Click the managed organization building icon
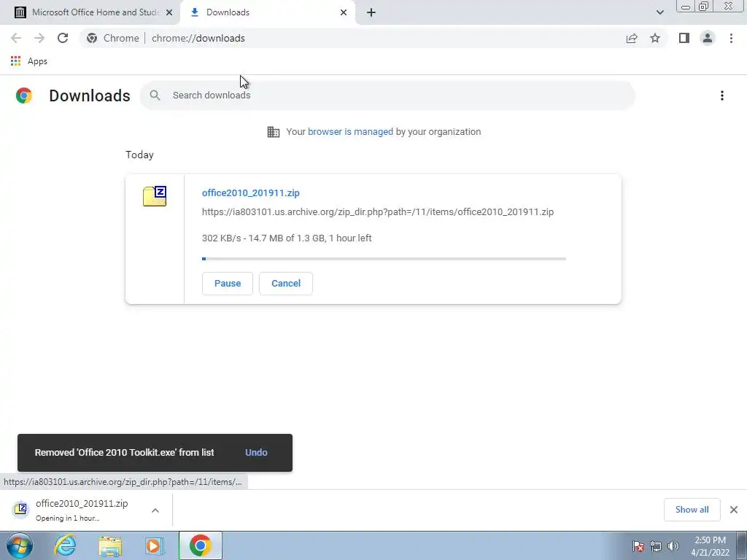 coord(274,132)
